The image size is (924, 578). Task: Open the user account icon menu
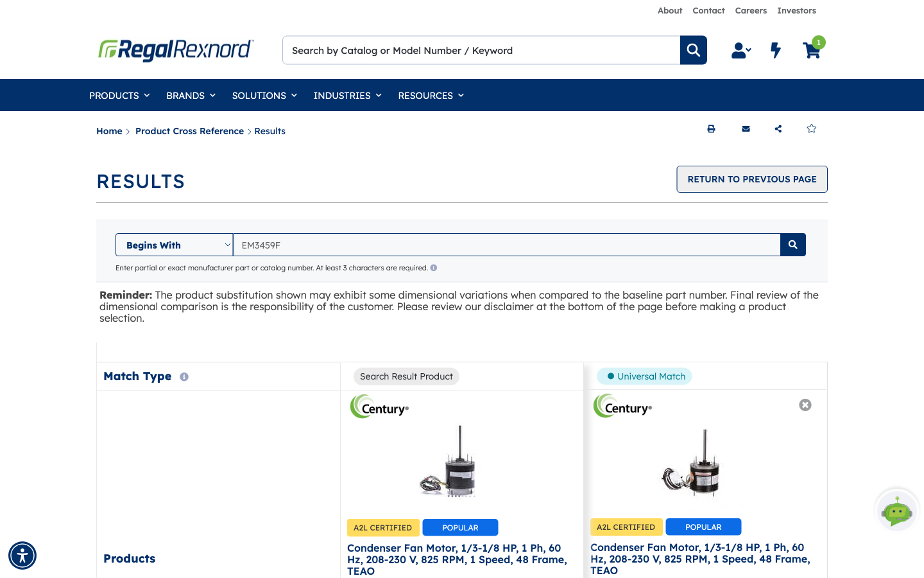click(x=741, y=50)
